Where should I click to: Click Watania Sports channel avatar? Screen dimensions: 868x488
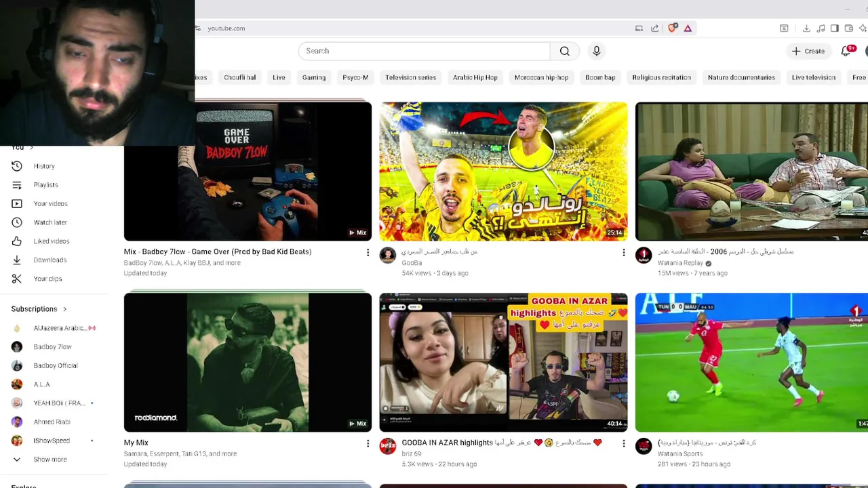click(644, 446)
